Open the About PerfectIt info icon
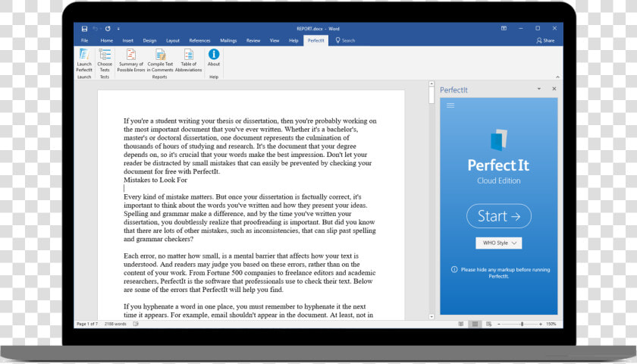The image size is (637, 364). pos(214,58)
